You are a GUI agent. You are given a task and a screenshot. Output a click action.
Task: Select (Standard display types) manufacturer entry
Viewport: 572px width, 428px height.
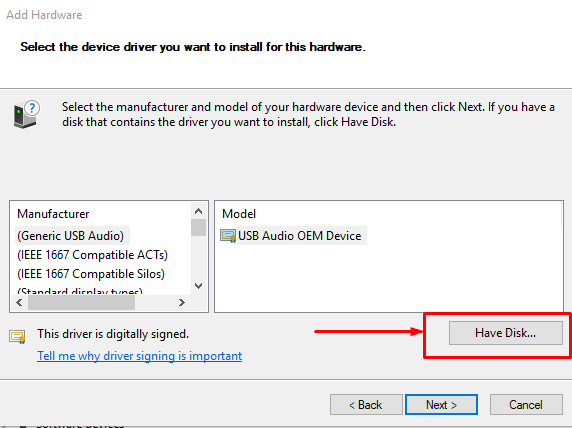80,291
